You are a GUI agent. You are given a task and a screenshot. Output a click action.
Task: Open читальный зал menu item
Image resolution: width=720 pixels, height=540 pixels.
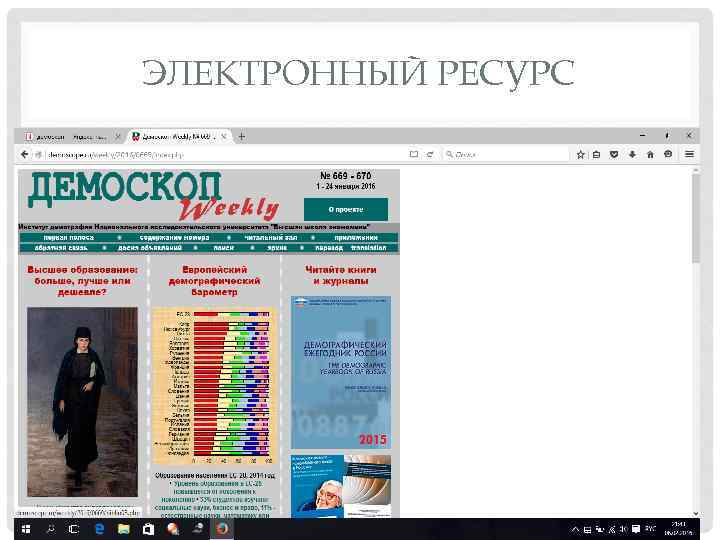point(271,237)
